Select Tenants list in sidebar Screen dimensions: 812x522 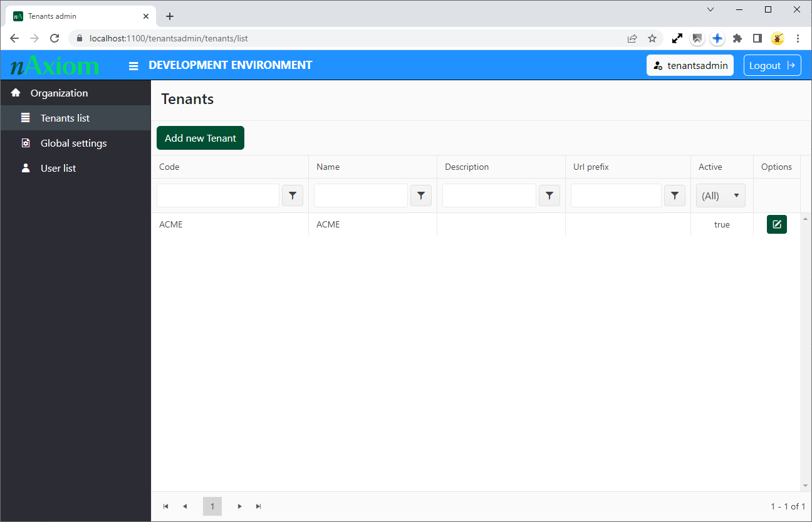pyautogui.click(x=76, y=118)
